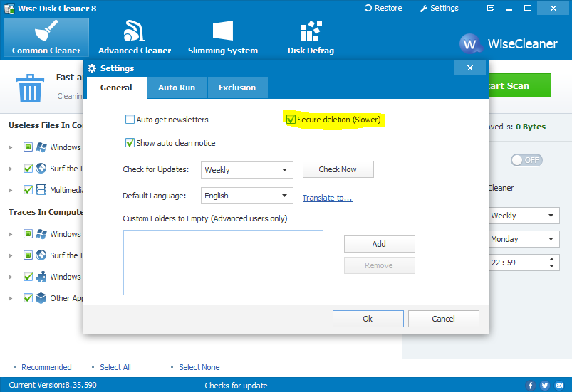The width and height of the screenshot is (572, 392).
Task: Switch to the General tab
Action: click(x=116, y=88)
